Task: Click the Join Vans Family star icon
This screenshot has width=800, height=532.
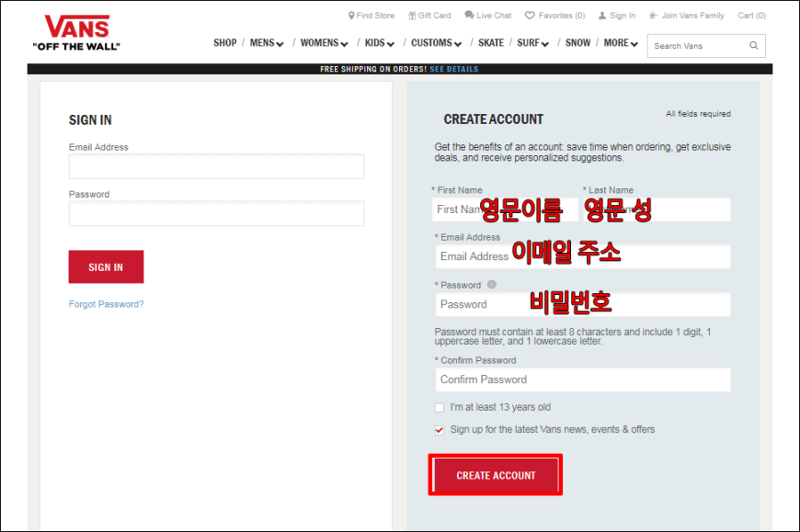Action: coord(653,16)
